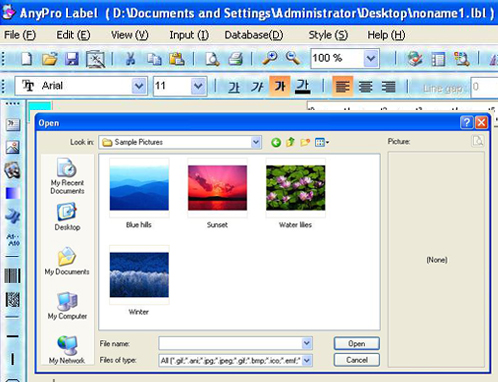
Task: Toggle italic text style button
Action: [257, 87]
